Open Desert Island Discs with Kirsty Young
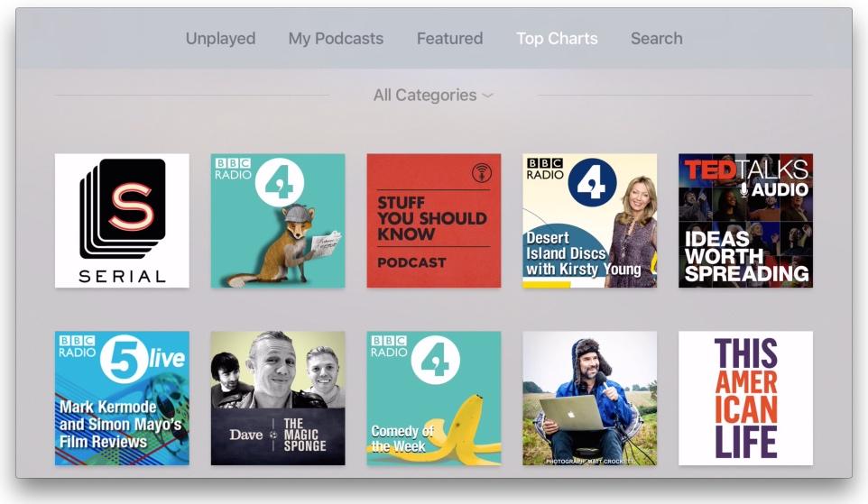The height and width of the screenshot is (504, 868). pos(589,221)
